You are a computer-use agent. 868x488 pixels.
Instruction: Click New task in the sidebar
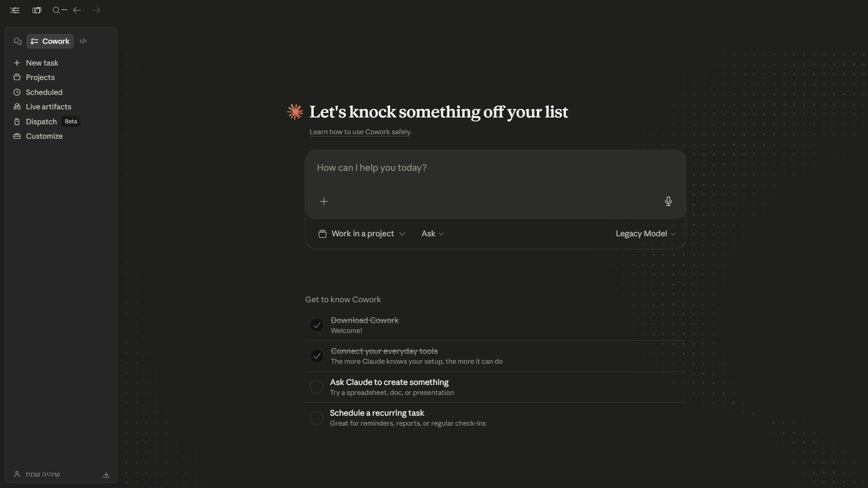point(42,63)
